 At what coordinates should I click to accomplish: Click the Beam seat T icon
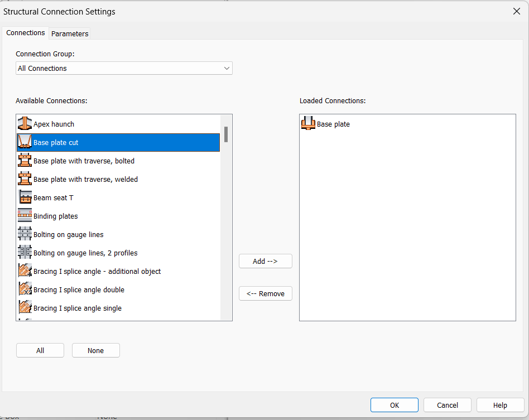click(x=25, y=197)
